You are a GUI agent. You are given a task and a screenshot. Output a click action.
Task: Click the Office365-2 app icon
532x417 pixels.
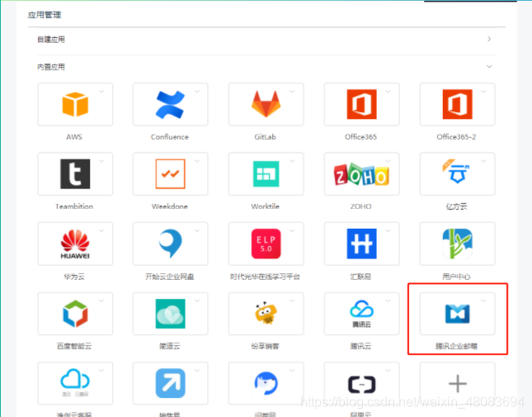point(457,104)
